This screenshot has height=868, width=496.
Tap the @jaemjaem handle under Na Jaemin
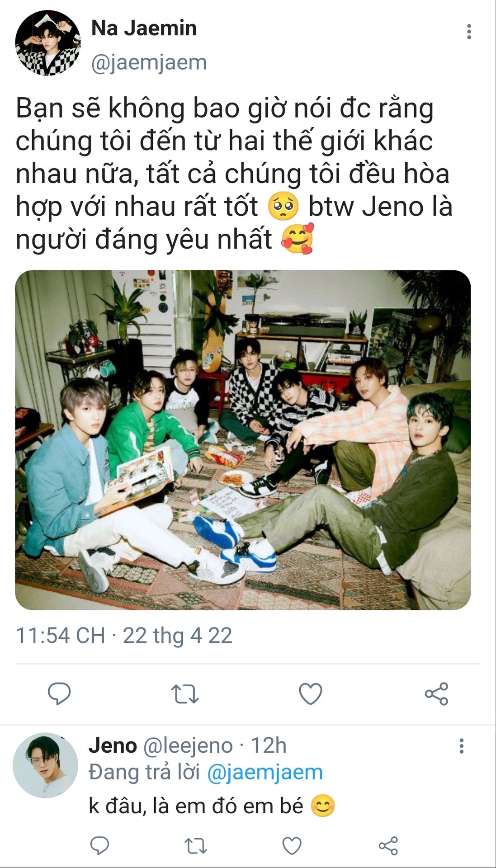pyautogui.click(x=149, y=62)
